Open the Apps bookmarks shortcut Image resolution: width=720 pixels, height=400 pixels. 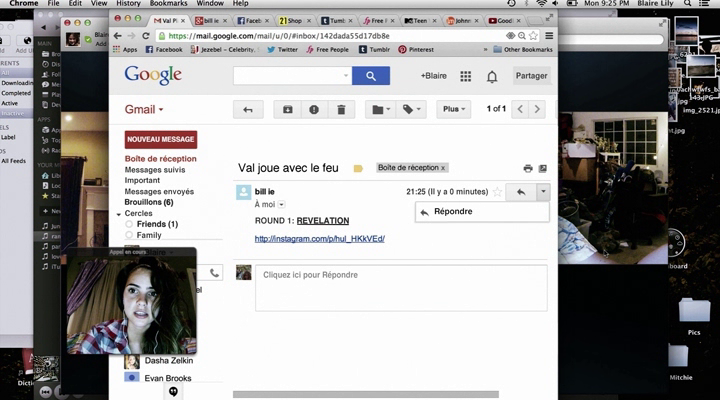pyautogui.click(x=125, y=50)
